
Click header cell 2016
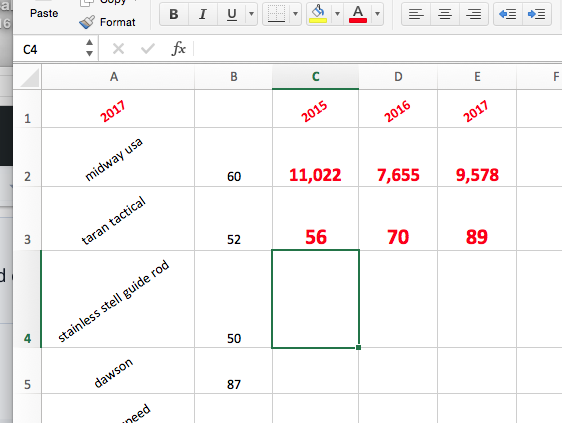[x=398, y=109]
